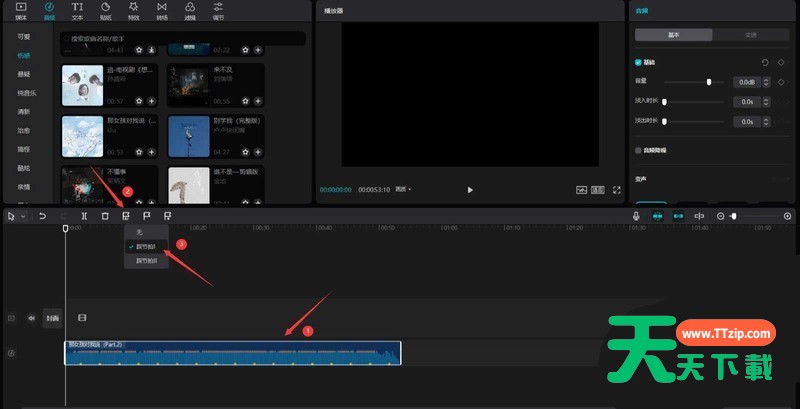
Task: Click the 封面 (Cover) button on track
Action: pos(52,318)
